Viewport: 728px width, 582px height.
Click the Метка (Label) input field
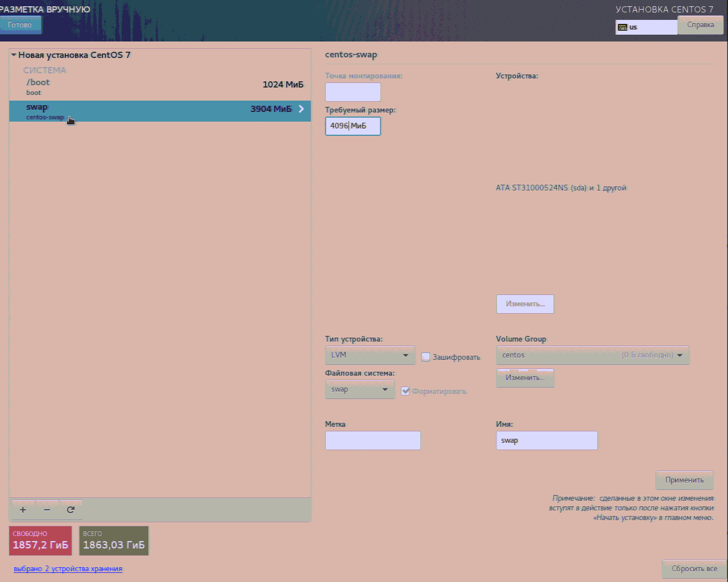click(x=373, y=440)
